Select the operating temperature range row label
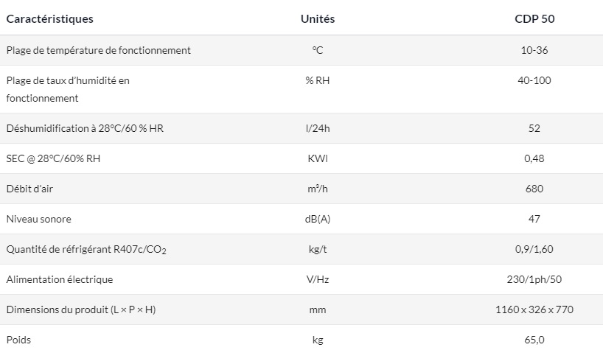603x364 pixels. (x=98, y=50)
